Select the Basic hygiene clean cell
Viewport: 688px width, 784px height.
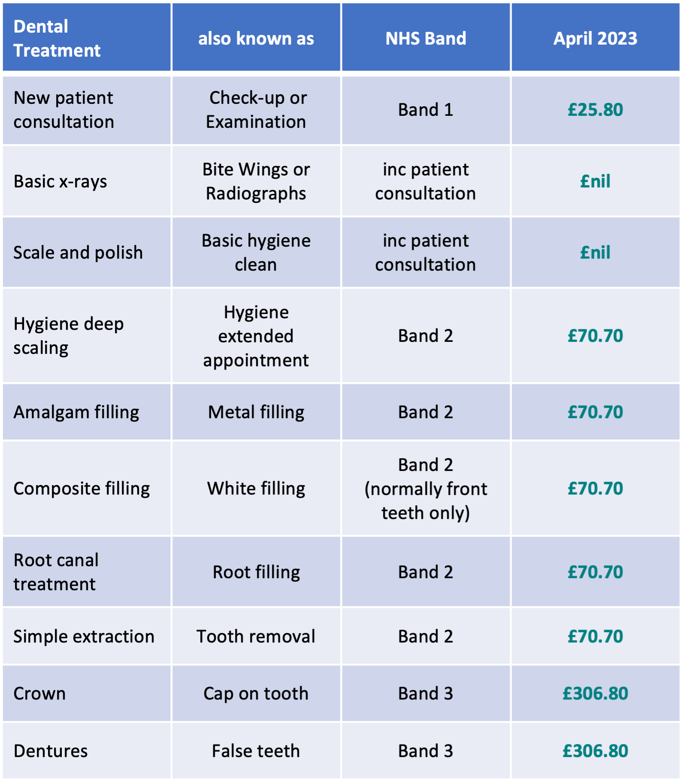click(256, 252)
